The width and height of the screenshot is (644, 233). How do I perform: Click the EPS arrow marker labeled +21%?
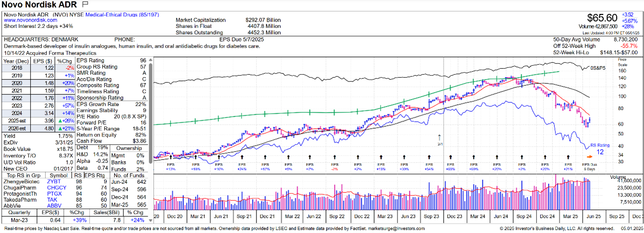point(568,156)
